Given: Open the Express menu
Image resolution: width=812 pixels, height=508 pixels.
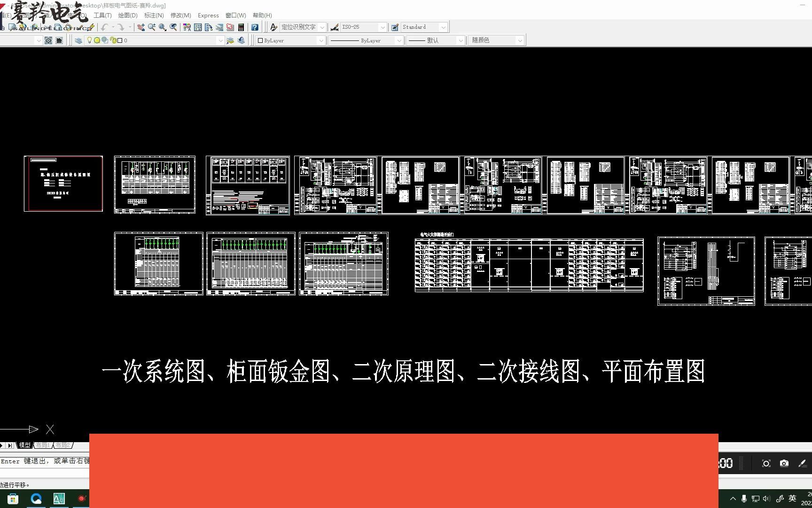Looking at the screenshot, I should 208,16.
